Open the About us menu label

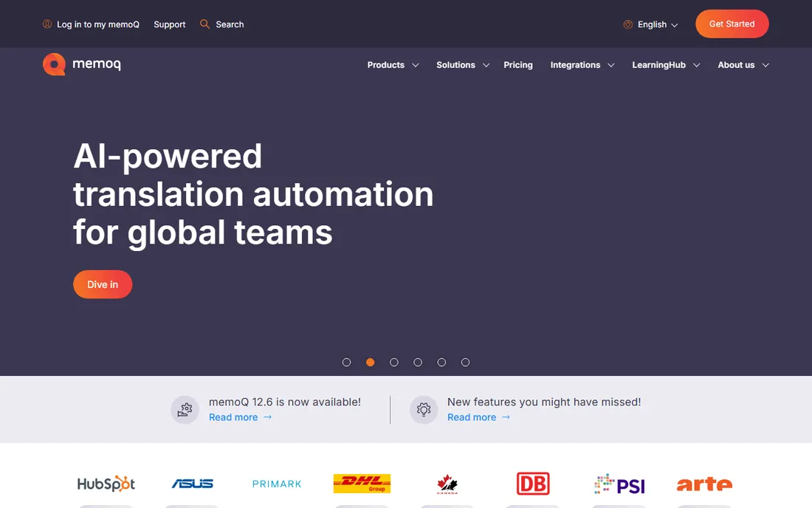(x=736, y=65)
